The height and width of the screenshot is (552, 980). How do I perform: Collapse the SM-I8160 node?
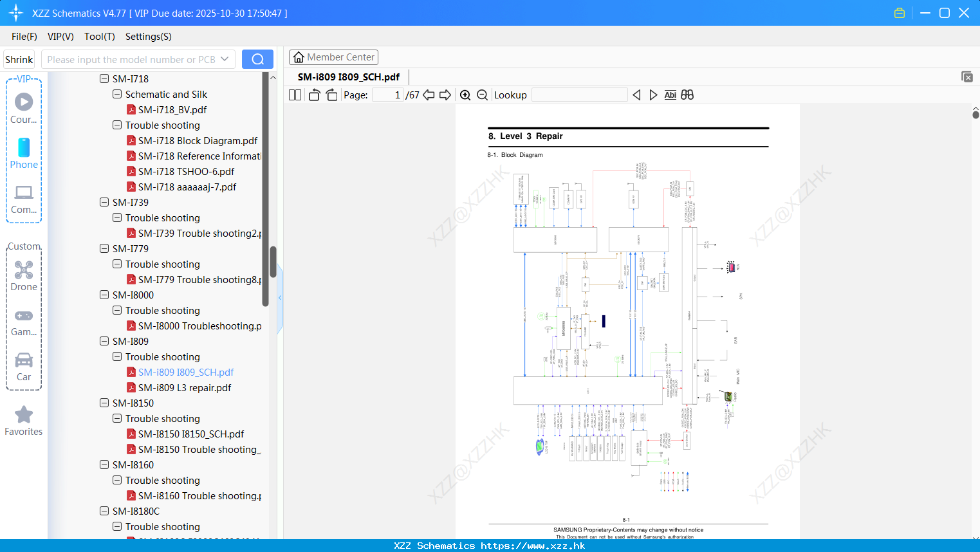tap(104, 465)
